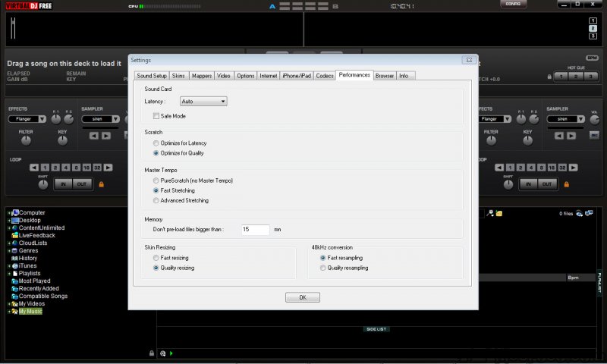Click right deck FILTER knob
Viewport: 607px width, 364px height.
491,141
